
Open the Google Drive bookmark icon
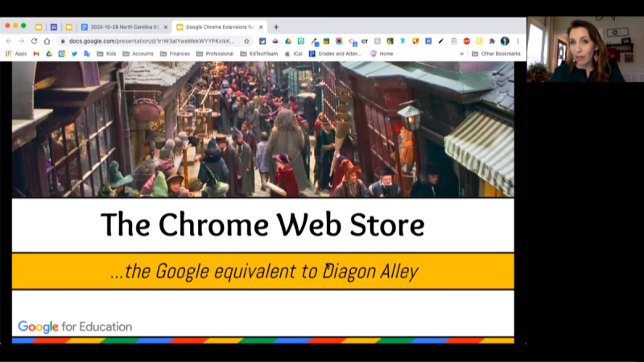[x=49, y=54]
